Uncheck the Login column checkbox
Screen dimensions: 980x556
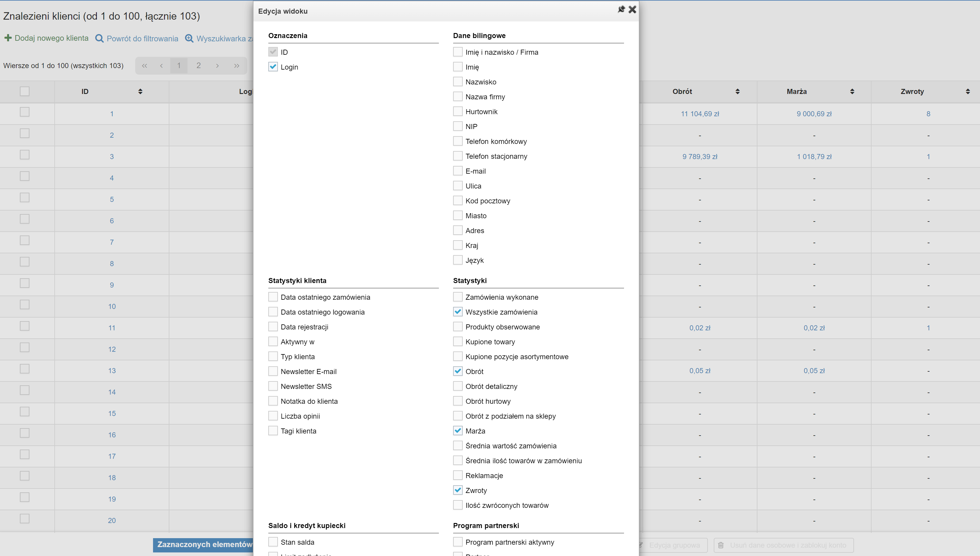point(273,67)
